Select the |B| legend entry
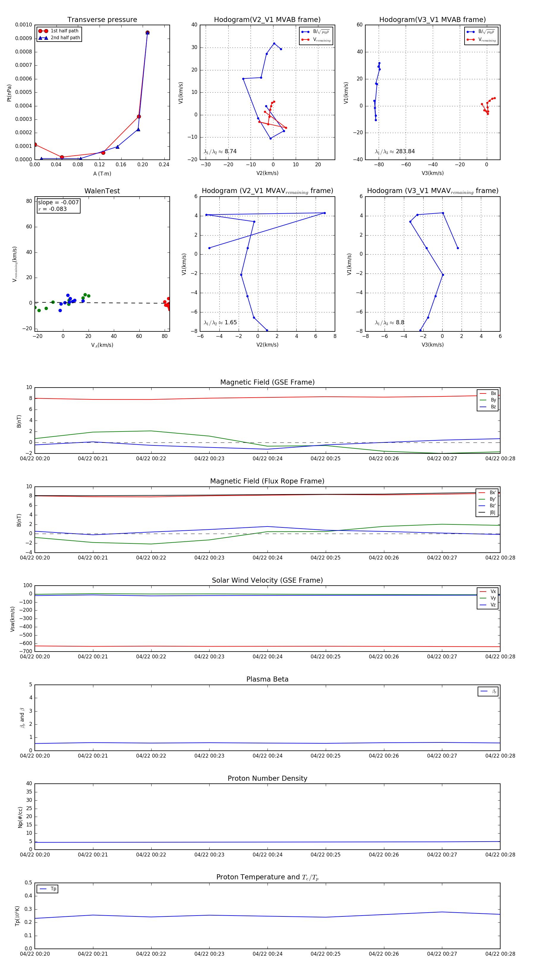 click(x=487, y=513)
